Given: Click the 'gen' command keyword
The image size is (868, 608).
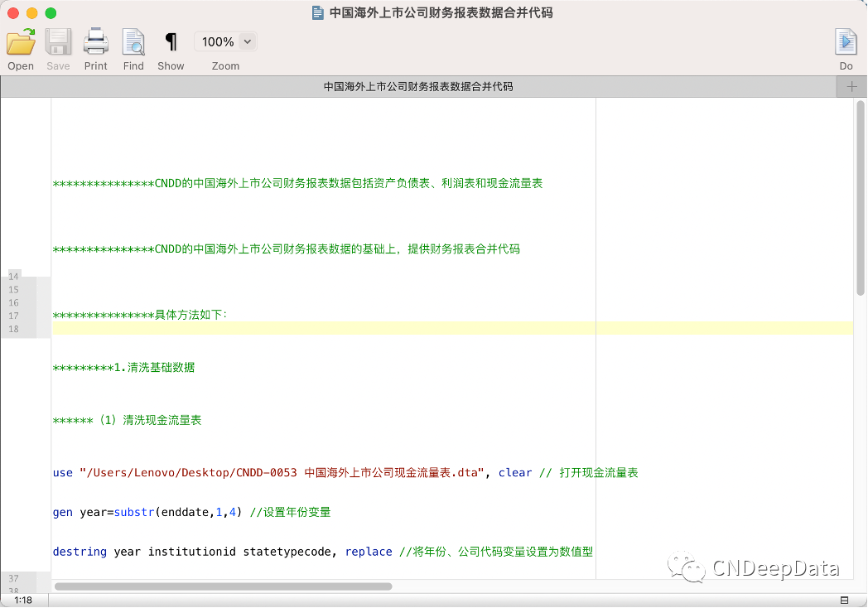Looking at the screenshot, I should click(x=63, y=512).
